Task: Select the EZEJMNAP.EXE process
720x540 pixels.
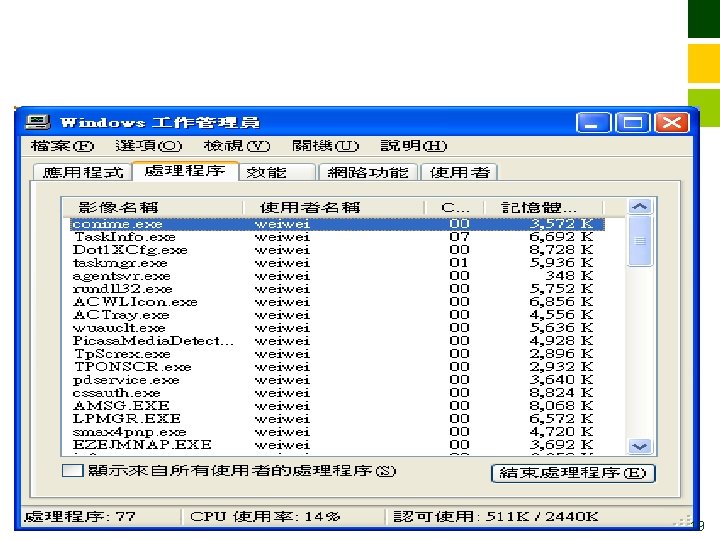Action: pos(338,445)
